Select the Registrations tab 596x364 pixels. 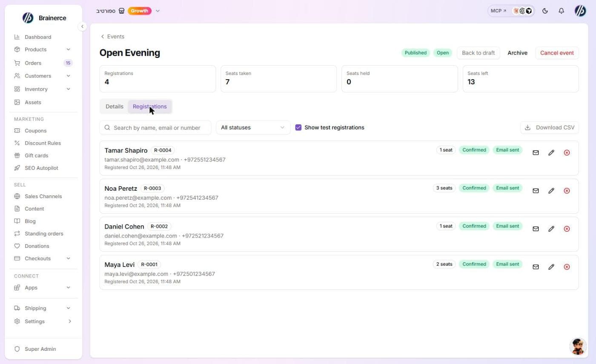click(150, 106)
